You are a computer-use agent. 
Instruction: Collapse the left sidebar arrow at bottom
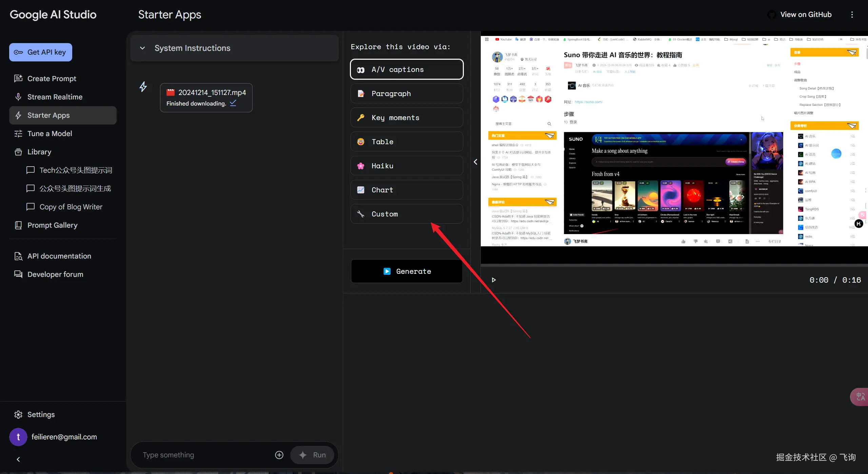pos(18,459)
